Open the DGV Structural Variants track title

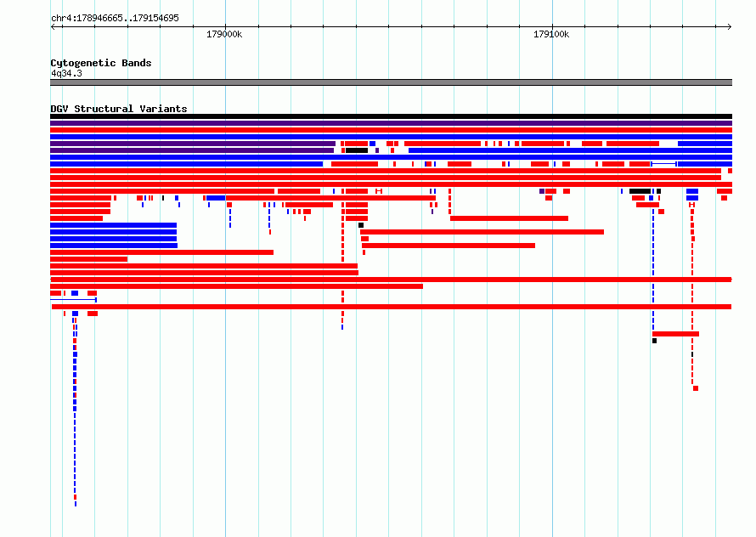[x=119, y=109]
